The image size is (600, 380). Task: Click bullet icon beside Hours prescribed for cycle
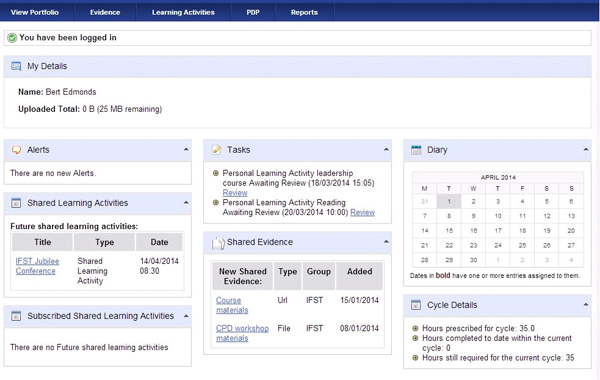tap(415, 328)
